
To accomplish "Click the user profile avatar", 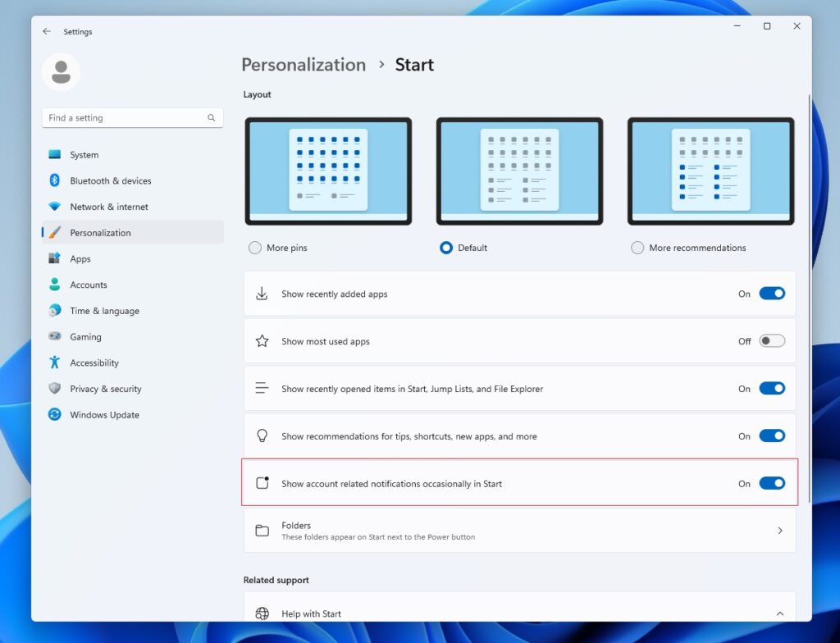I will click(61, 71).
